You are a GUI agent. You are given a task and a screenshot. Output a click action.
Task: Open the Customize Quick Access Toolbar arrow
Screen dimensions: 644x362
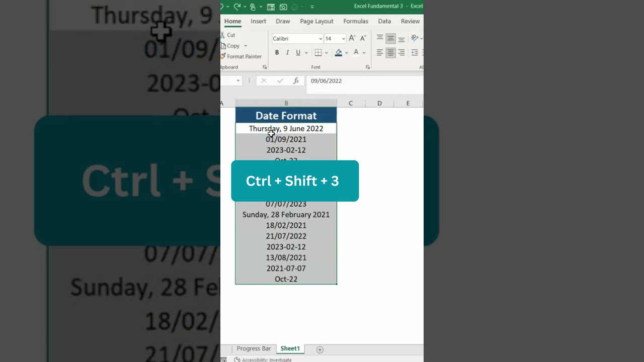[312, 7]
